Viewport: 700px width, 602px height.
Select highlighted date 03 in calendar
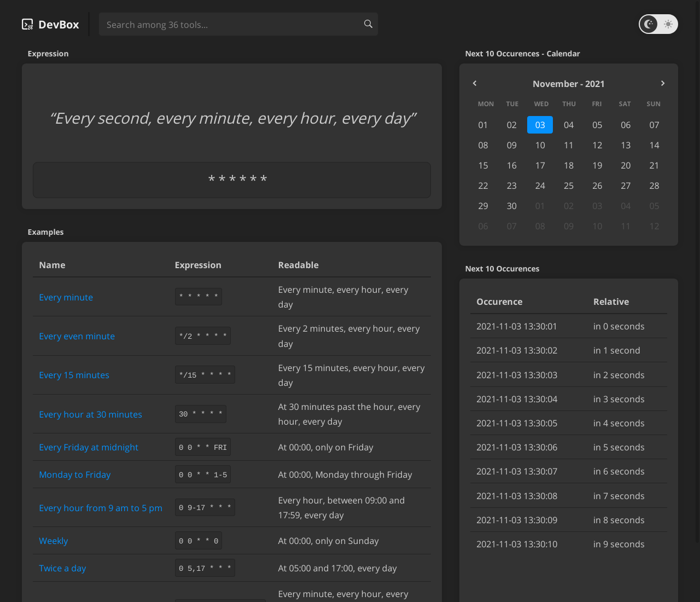[540, 125]
